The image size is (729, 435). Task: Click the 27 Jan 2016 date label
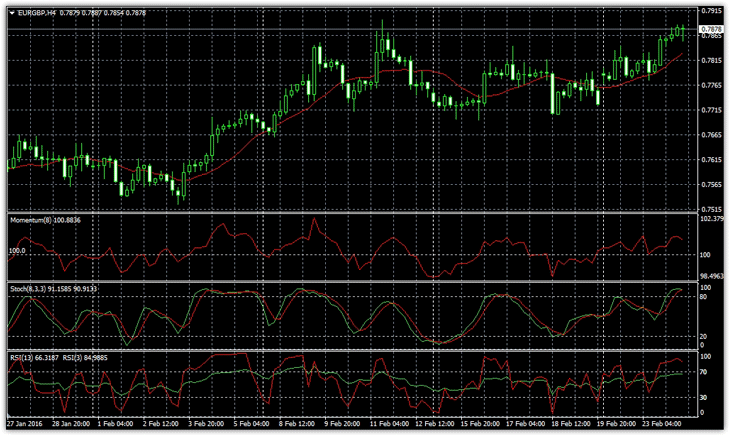(24, 425)
